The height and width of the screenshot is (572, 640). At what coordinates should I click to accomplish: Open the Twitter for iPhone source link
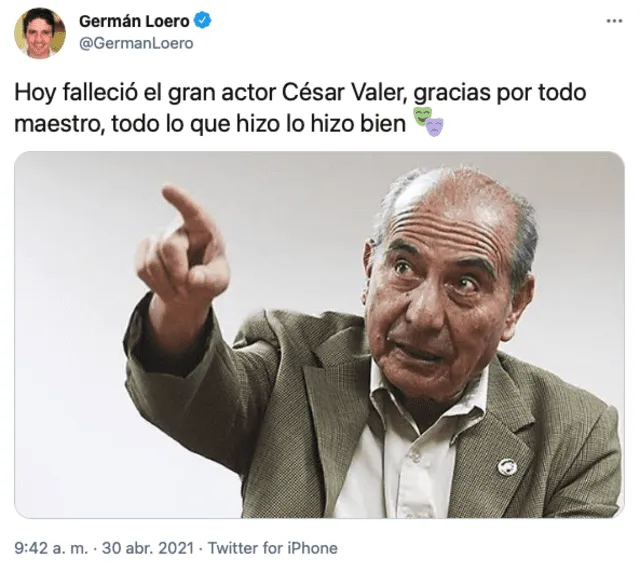point(273,548)
